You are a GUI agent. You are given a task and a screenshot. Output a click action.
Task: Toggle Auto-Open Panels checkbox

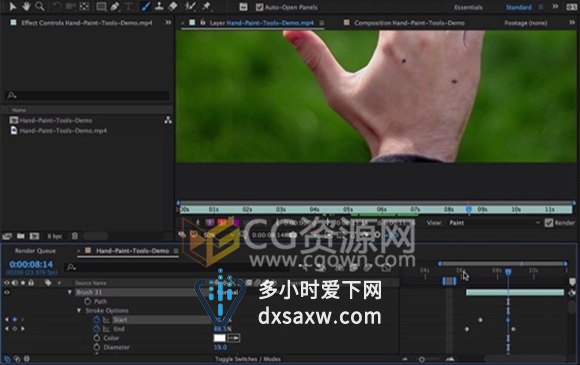[259, 7]
